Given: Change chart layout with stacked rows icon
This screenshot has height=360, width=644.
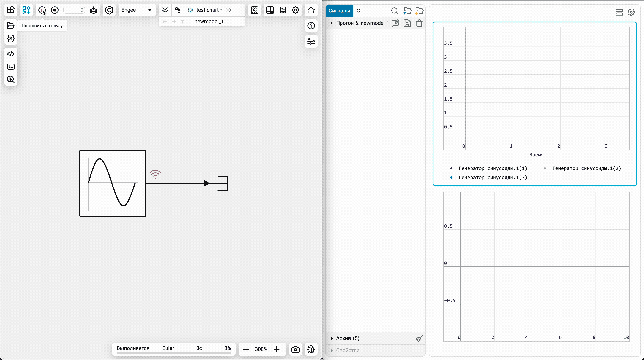Looking at the screenshot, I should [x=619, y=12].
